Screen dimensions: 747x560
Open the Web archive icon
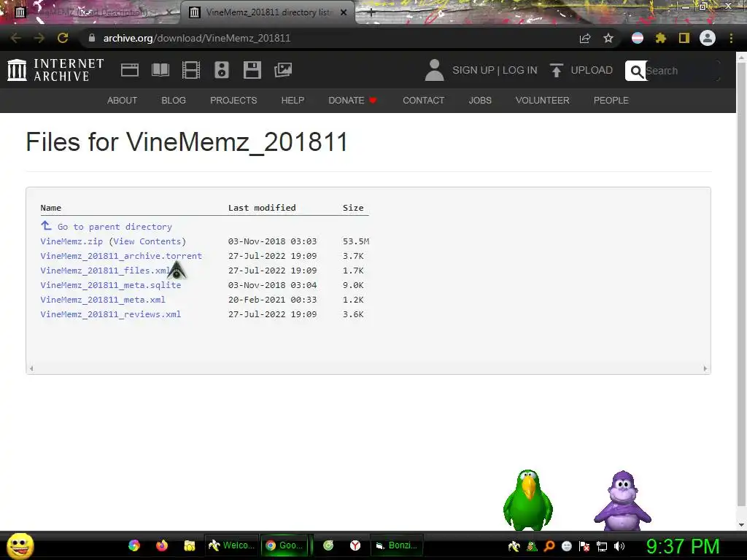click(x=130, y=70)
